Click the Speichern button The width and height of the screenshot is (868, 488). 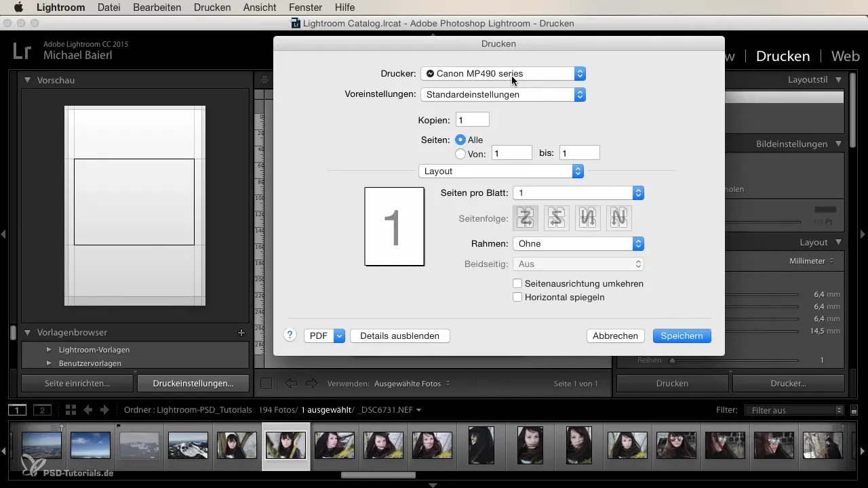[682, 335]
